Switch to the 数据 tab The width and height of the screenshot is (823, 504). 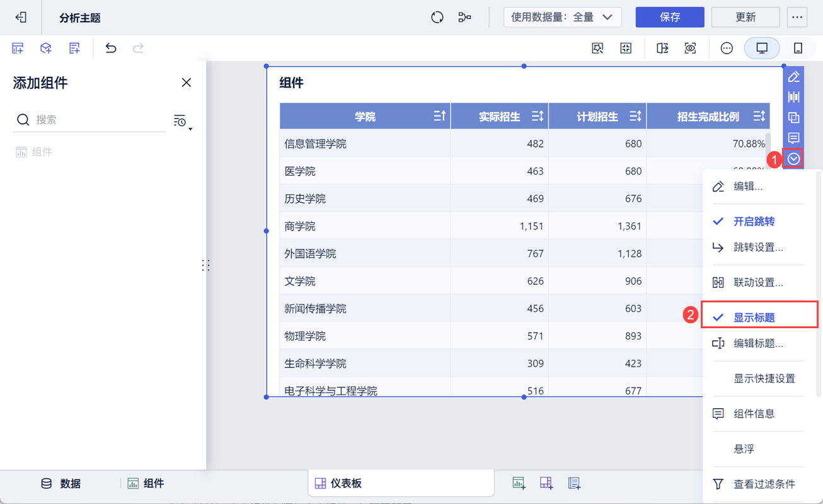pyautogui.click(x=61, y=483)
